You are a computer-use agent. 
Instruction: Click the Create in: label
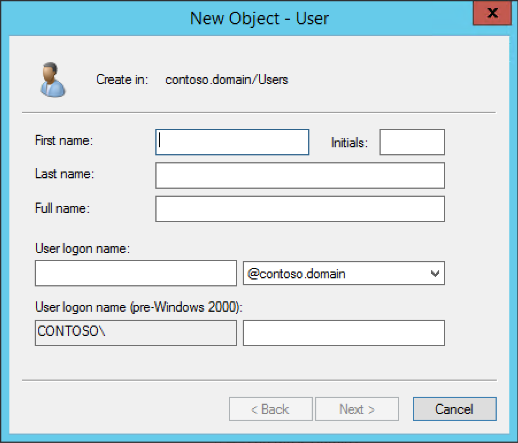(122, 80)
